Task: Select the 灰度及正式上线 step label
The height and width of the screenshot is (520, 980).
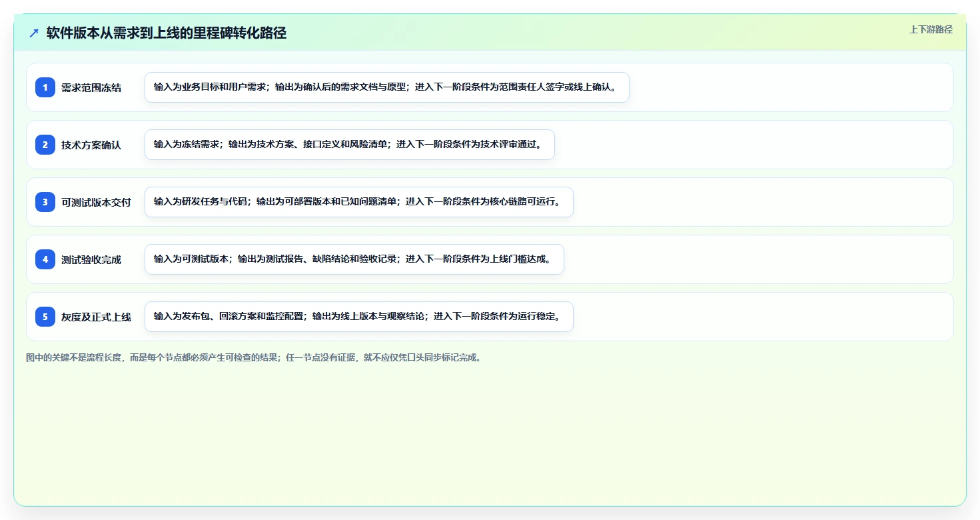Action: [96, 317]
